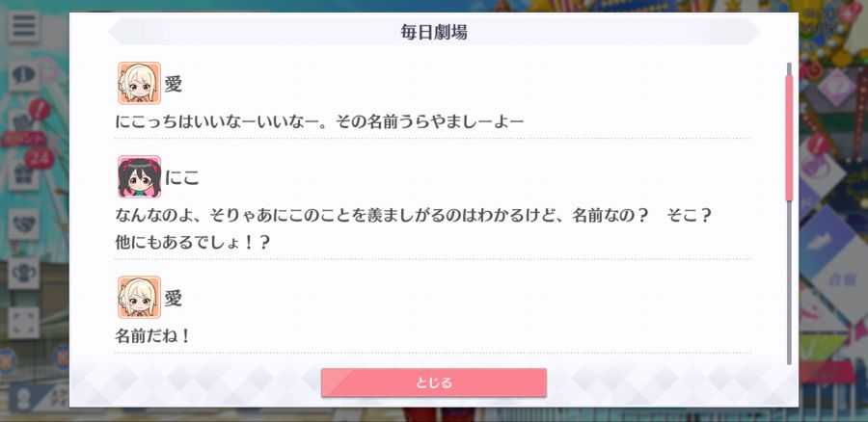
Task: Close dialog with とじる button
Action: (x=434, y=382)
